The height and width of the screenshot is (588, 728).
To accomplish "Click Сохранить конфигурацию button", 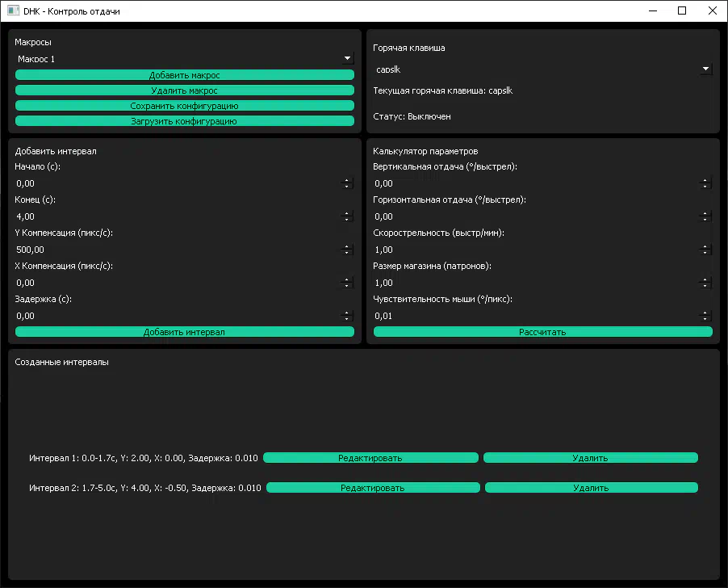I will pos(184,106).
